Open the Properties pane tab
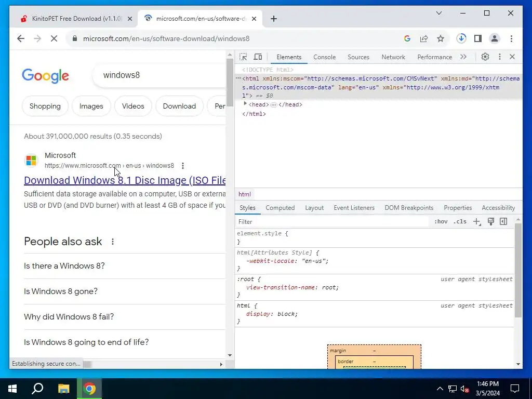This screenshot has width=532, height=399. coord(458,208)
